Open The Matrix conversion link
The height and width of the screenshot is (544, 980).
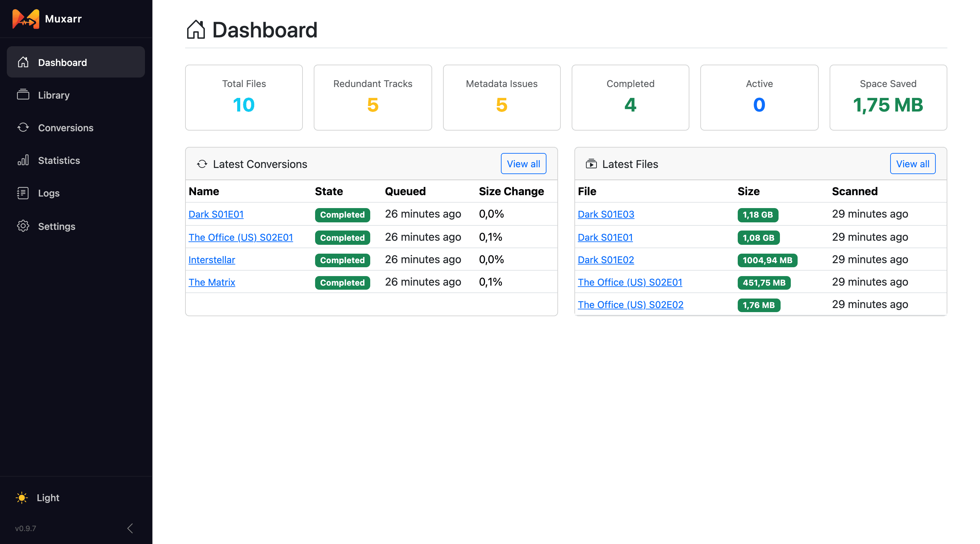[x=212, y=282]
